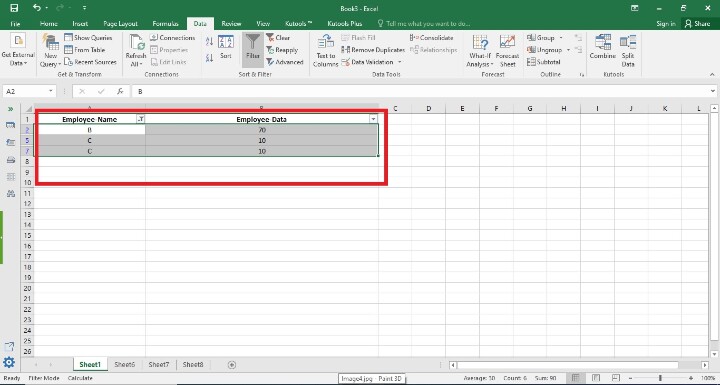Open Get External Data menu

click(x=18, y=51)
